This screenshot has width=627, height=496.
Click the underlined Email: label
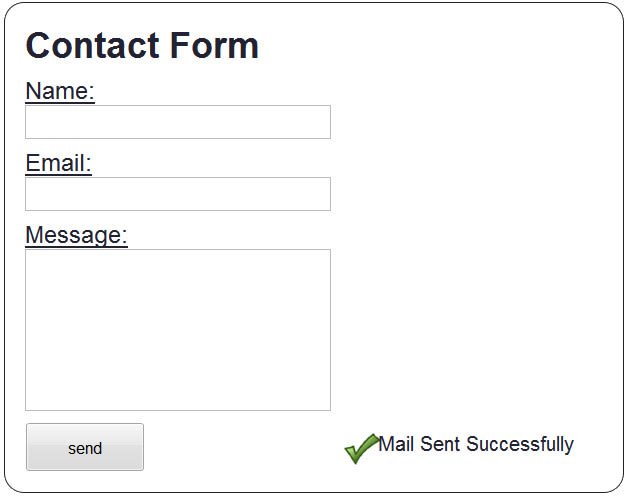tap(59, 163)
